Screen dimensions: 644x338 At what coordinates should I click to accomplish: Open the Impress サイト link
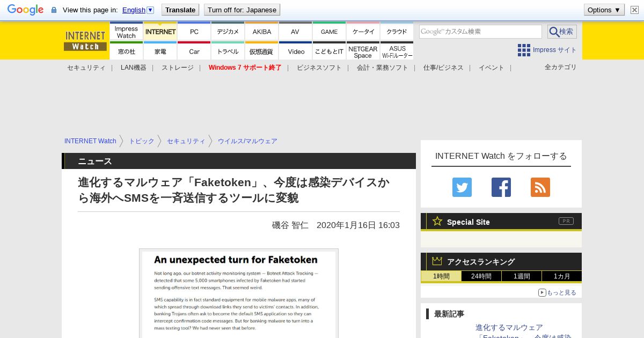[555, 50]
